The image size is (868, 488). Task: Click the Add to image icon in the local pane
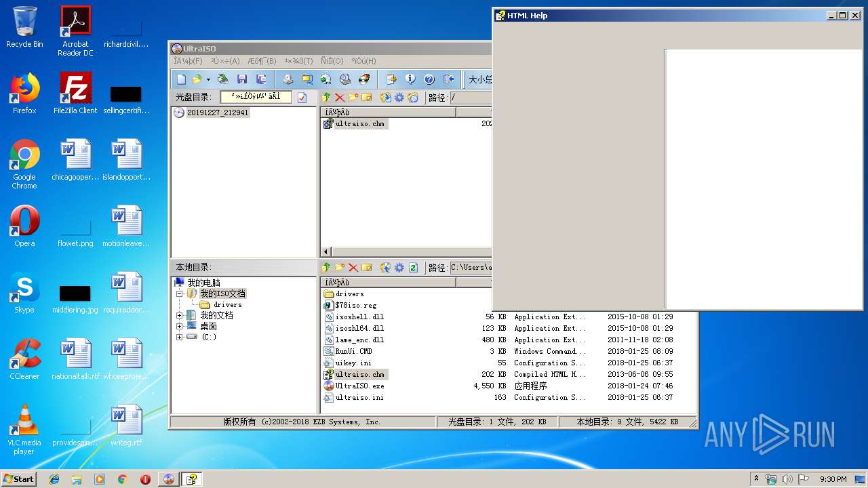coord(386,268)
